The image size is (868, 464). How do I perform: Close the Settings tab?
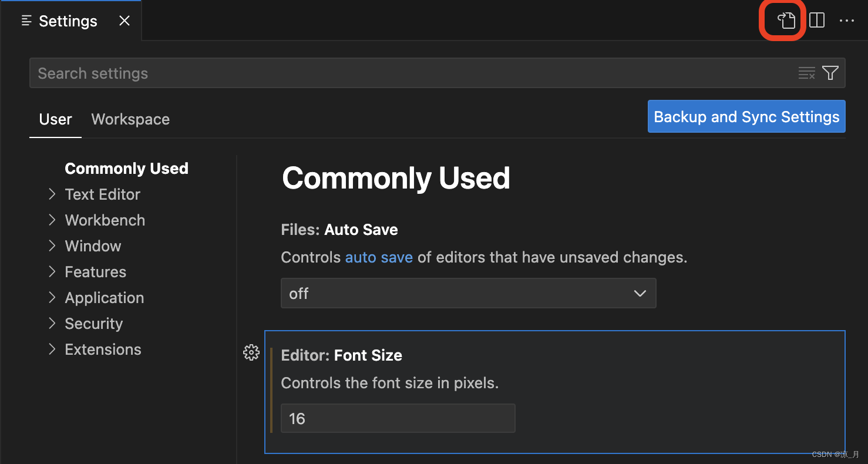coord(125,21)
